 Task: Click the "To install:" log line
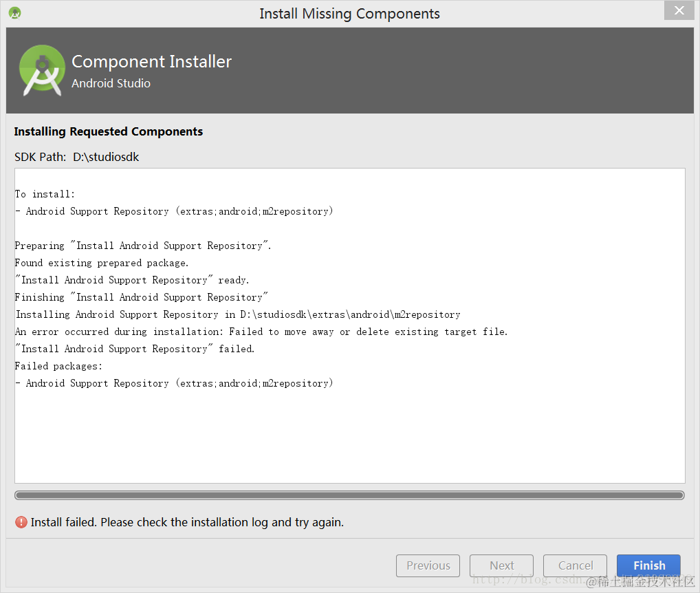(x=45, y=194)
